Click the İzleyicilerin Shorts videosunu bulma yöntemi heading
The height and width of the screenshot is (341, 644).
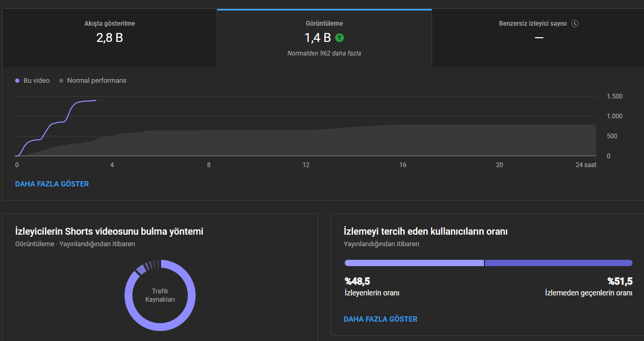point(109,231)
